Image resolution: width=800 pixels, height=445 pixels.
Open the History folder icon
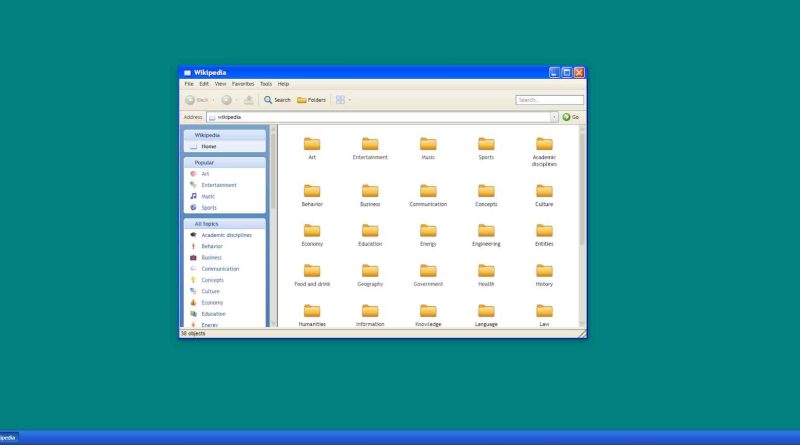(544, 271)
